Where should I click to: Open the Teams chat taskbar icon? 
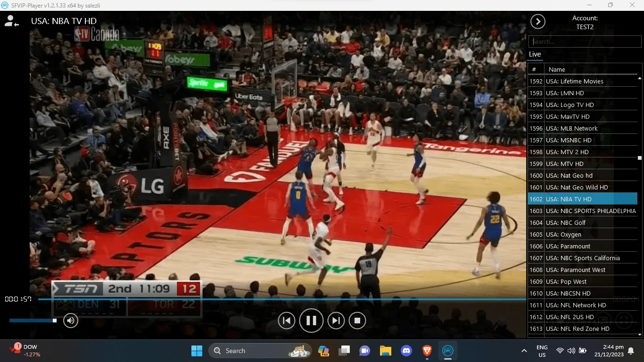coord(365,351)
